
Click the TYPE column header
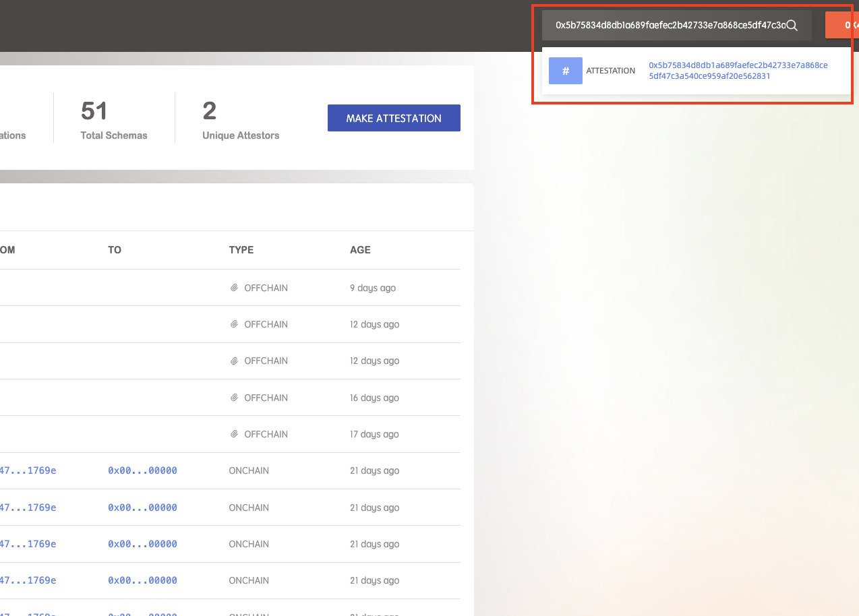click(241, 250)
